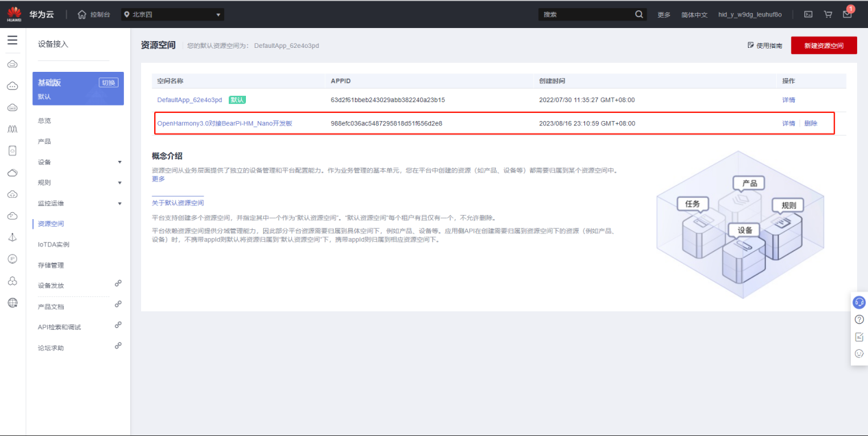868x436 pixels.
Task: Click the help question mark icon on the right edge
Action: coord(859,320)
